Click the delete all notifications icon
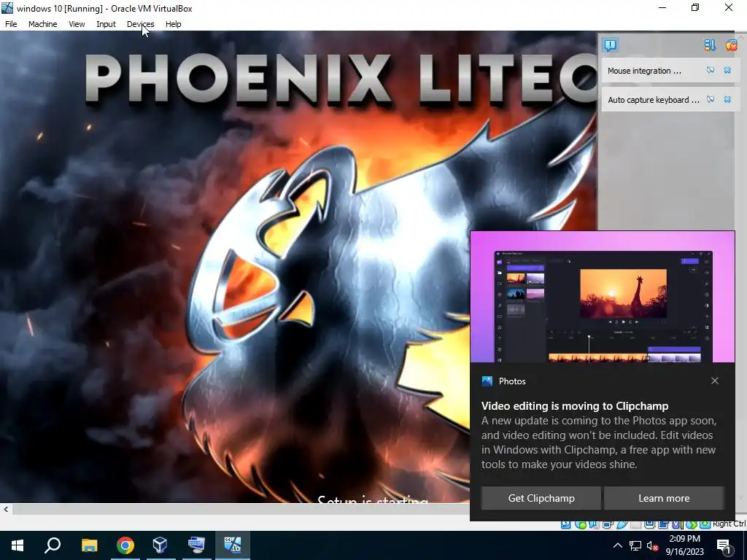 coord(731,45)
